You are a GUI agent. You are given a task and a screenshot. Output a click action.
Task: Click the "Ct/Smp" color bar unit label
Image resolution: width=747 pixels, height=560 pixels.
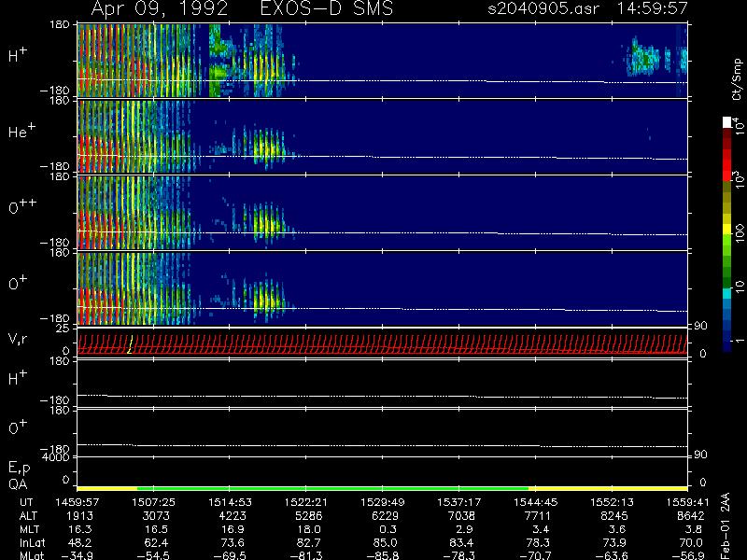(x=737, y=79)
